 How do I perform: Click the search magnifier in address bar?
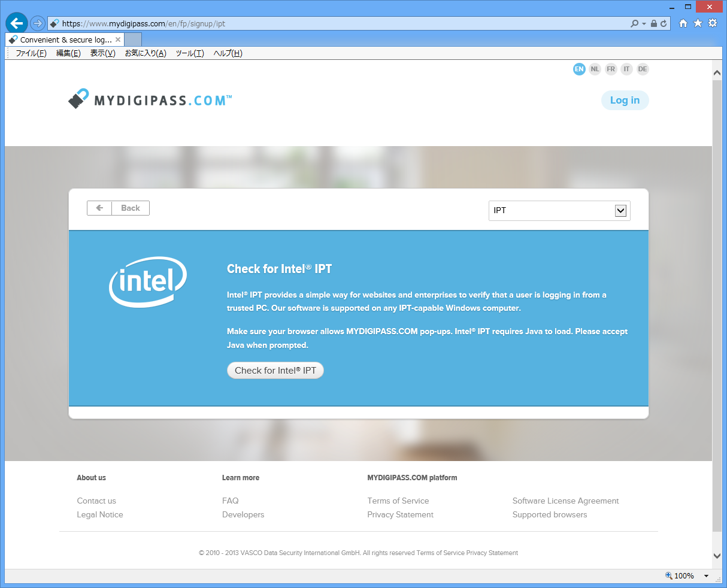point(635,23)
